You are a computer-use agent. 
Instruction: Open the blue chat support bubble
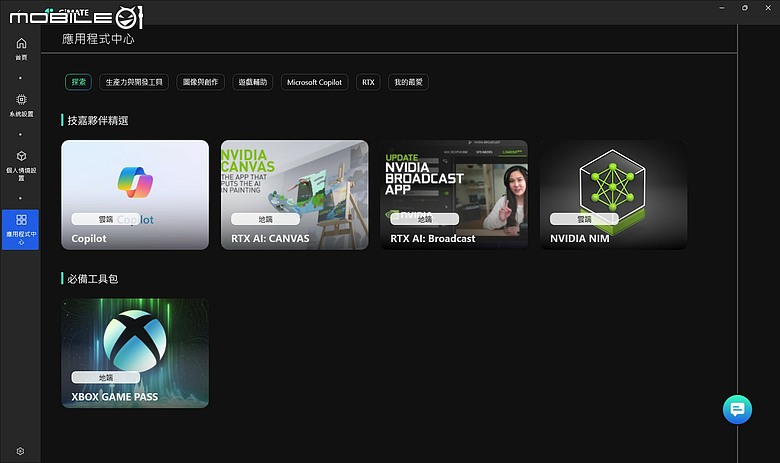click(x=737, y=409)
